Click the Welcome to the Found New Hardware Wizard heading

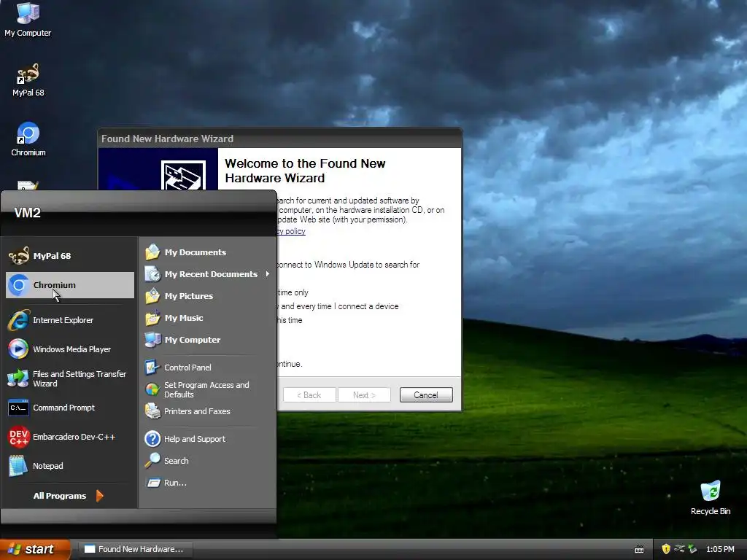click(x=305, y=171)
